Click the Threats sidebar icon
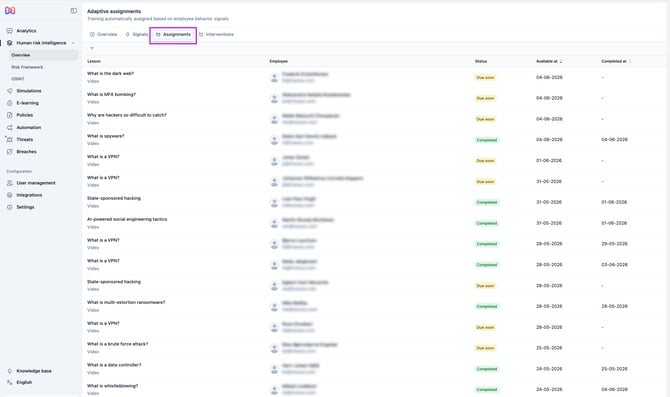This screenshot has width=670, height=397. pyautogui.click(x=9, y=139)
